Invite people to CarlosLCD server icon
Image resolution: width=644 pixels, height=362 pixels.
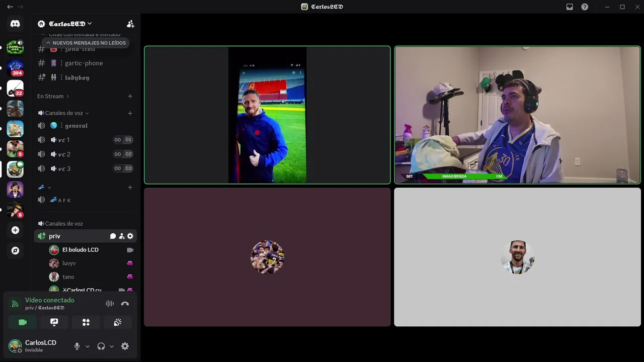(130, 24)
